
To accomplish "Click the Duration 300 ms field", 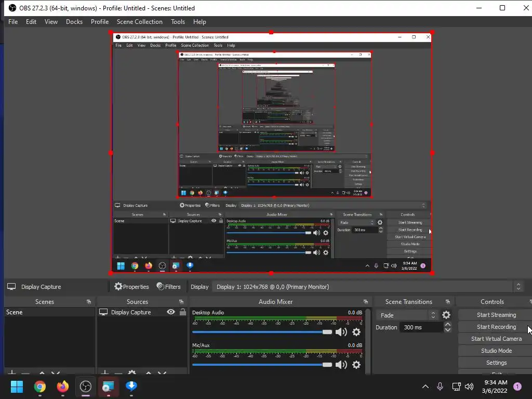I will click(421, 327).
